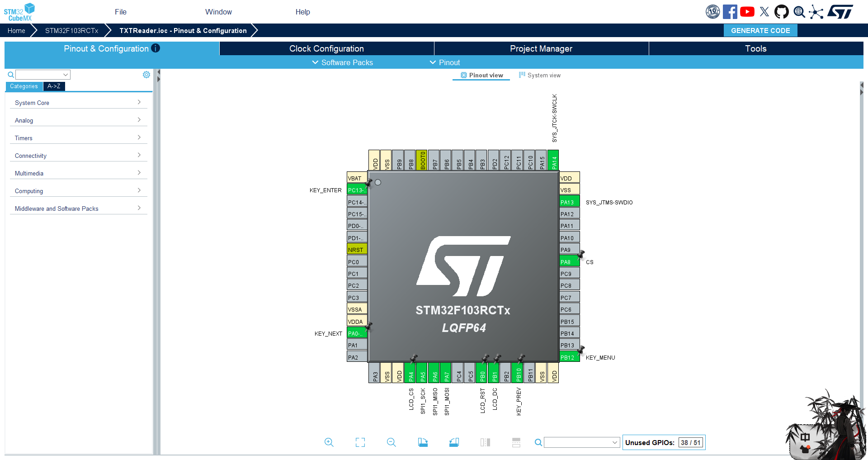The width and height of the screenshot is (868, 460).
Task: Click the network hub community icon
Action: 816,12
